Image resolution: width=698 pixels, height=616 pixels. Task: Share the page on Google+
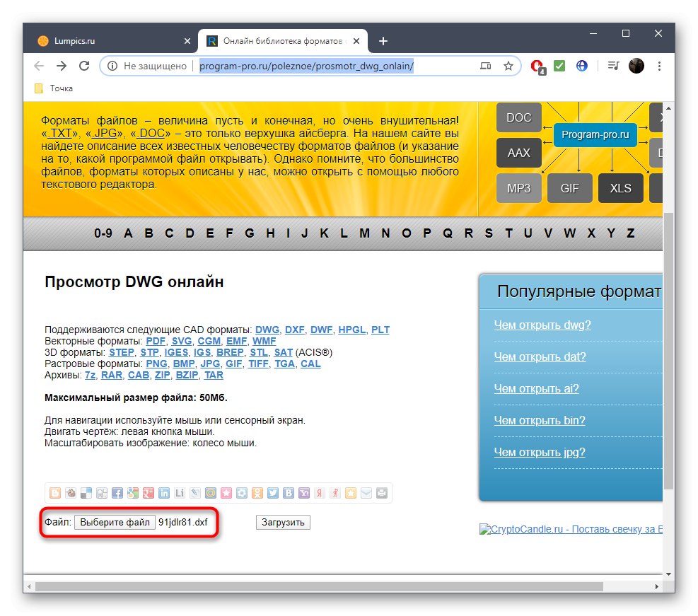pos(149,493)
